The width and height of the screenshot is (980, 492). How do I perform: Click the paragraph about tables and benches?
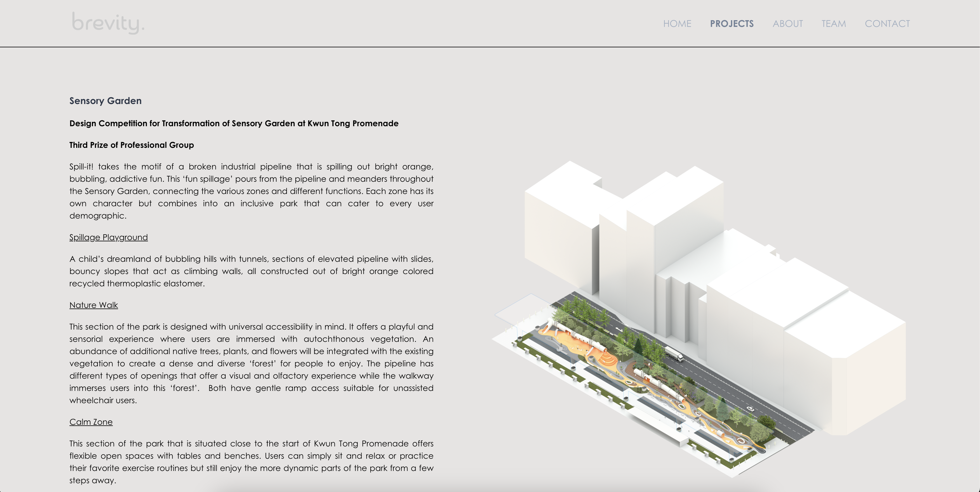point(251,462)
